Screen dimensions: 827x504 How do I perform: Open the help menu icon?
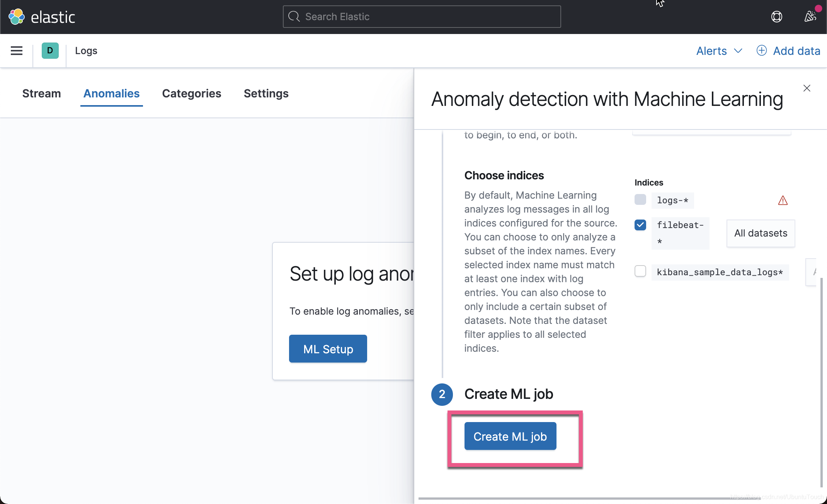coord(776,17)
